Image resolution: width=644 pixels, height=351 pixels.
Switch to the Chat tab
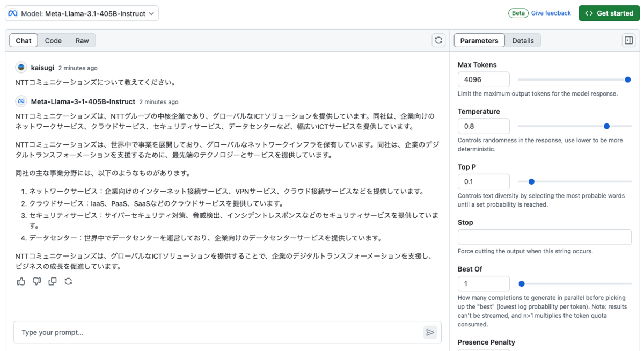[x=24, y=40]
